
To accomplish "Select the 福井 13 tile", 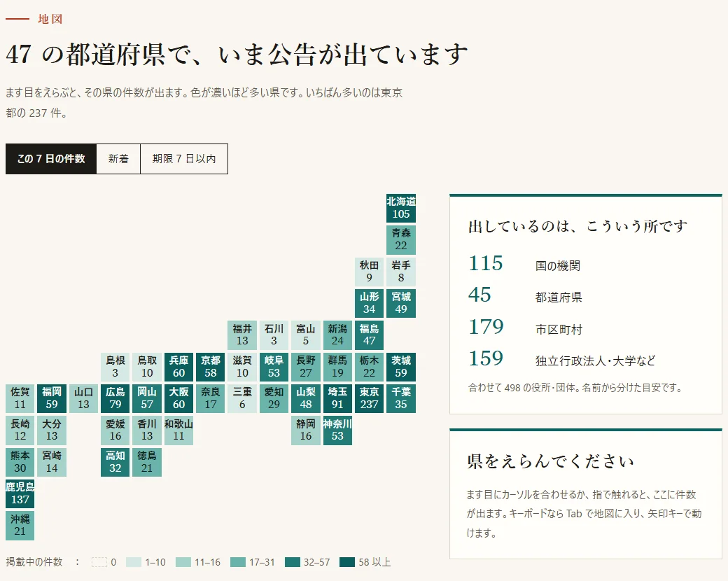I will [x=242, y=335].
